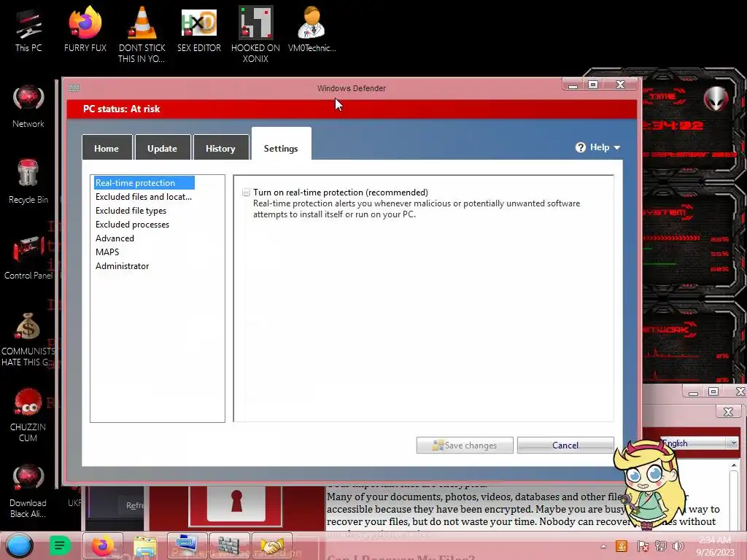Open the English language dropdown
The image size is (747, 560).
tap(698, 443)
